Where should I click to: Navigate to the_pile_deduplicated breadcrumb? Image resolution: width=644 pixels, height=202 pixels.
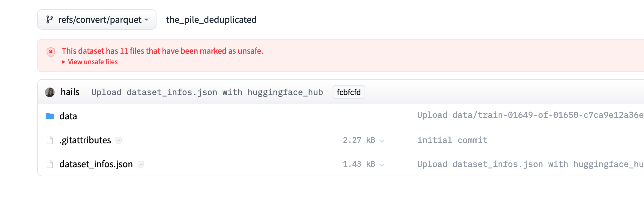(211, 19)
